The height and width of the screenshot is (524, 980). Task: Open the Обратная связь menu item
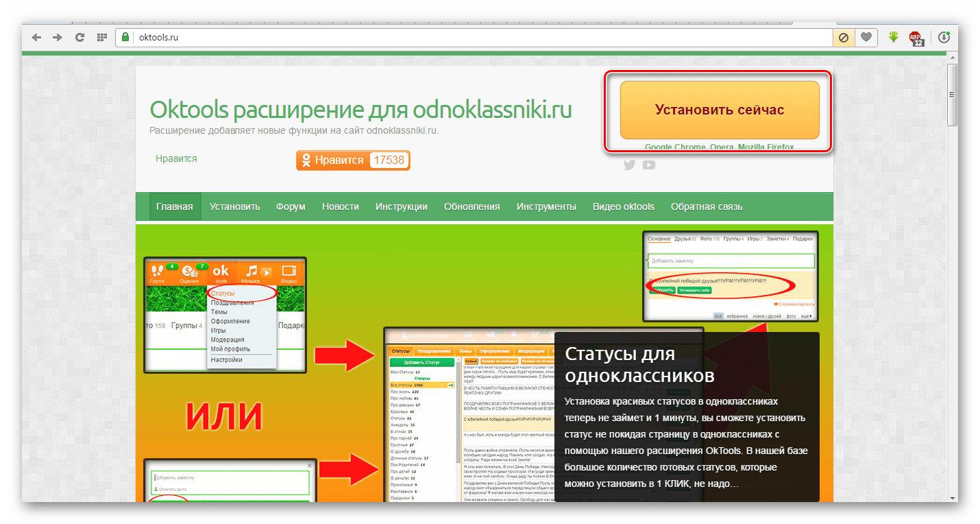tap(707, 206)
